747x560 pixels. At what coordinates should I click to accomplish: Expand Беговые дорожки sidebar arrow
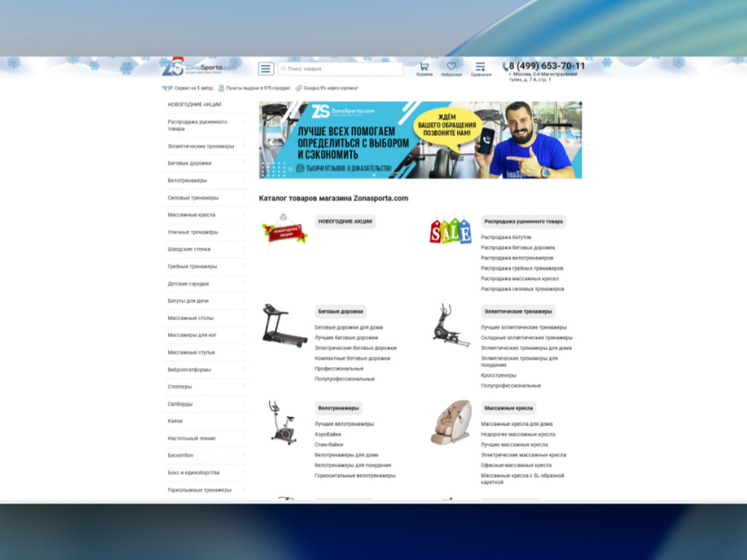click(x=244, y=163)
